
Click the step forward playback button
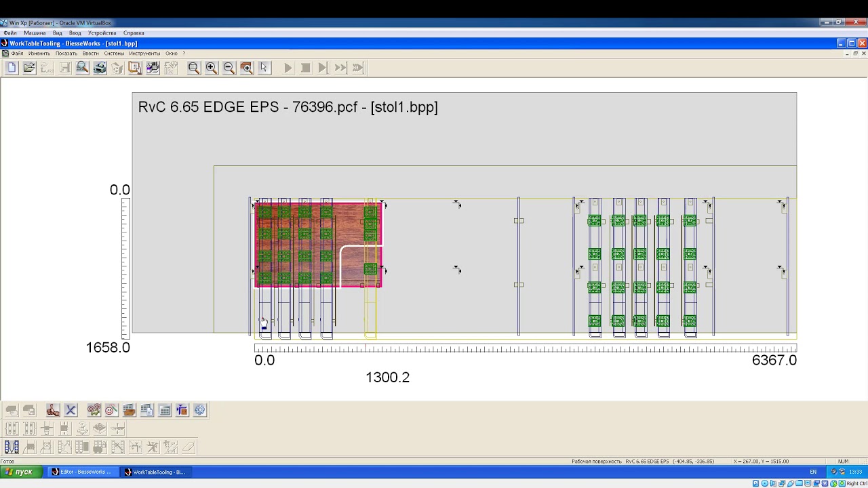(323, 68)
